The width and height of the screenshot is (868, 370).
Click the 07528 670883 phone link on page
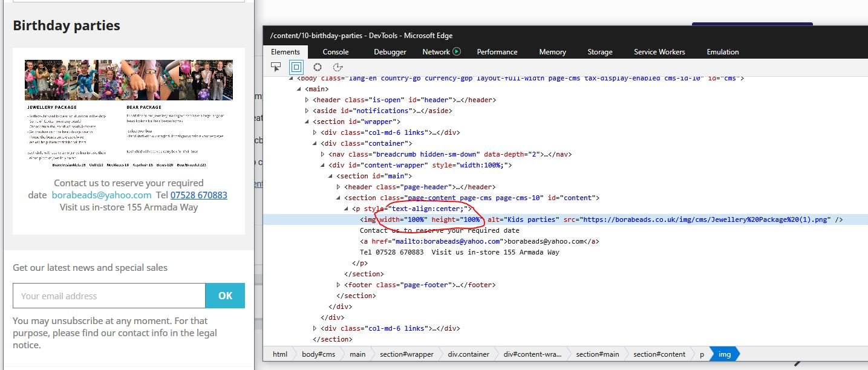click(x=199, y=195)
